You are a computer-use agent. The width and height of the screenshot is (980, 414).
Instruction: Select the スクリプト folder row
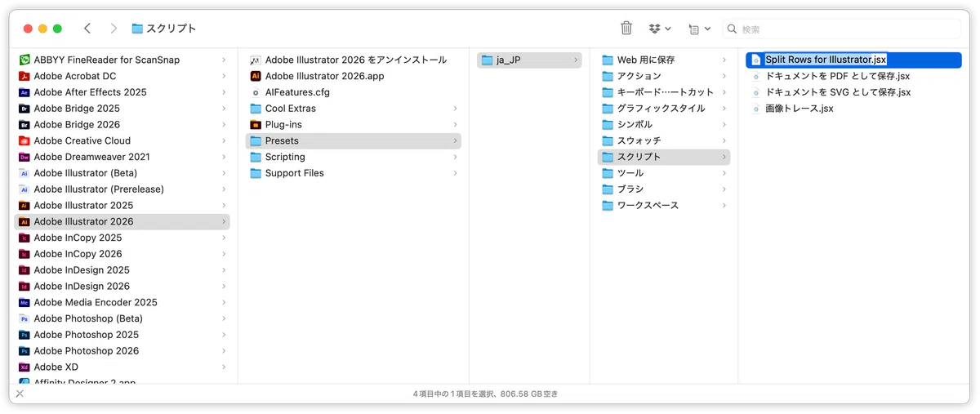click(664, 157)
